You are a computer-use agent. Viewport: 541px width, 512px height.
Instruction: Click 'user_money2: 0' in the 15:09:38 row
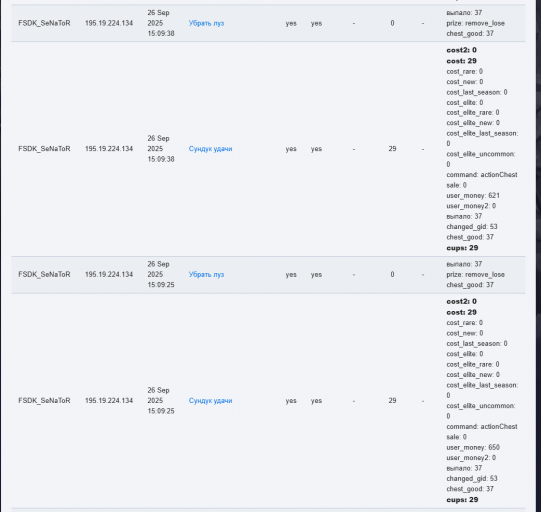(x=471, y=206)
